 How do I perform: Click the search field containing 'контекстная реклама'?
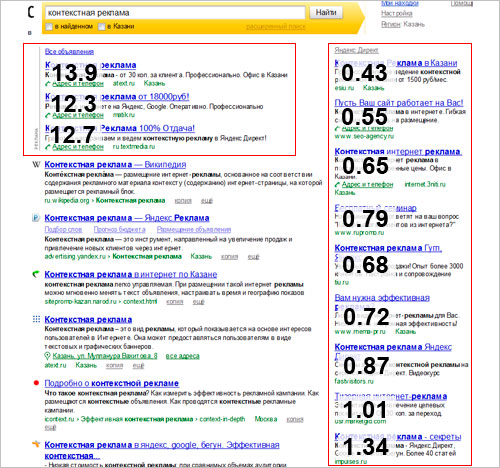pyautogui.click(x=175, y=13)
